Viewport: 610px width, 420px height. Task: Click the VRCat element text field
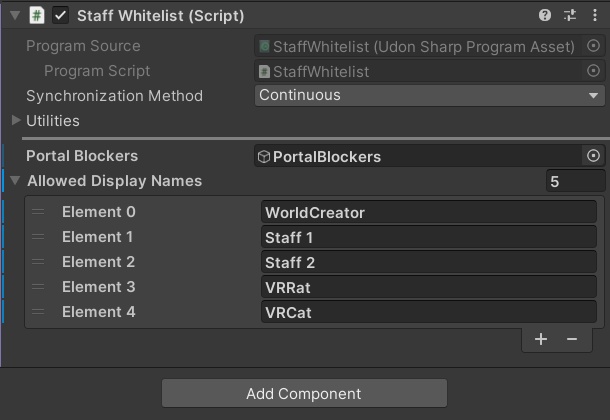[x=432, y=312]
